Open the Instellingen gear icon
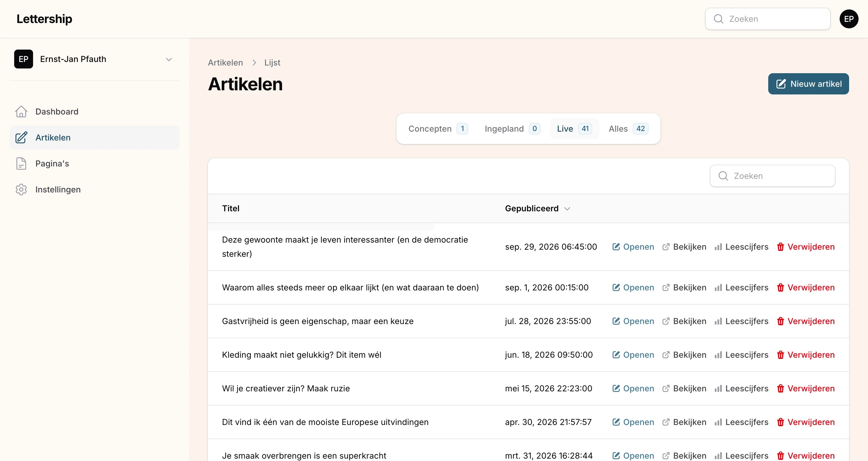 [21, 189]
